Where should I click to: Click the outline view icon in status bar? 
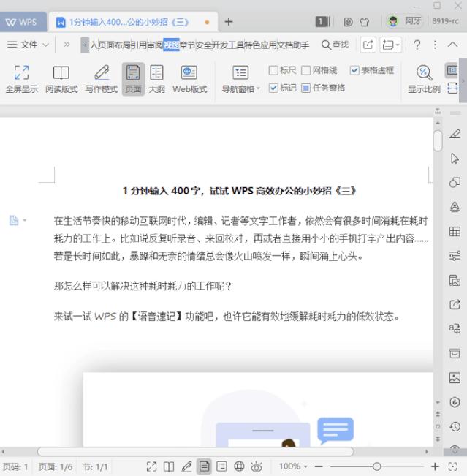point(221,466)
